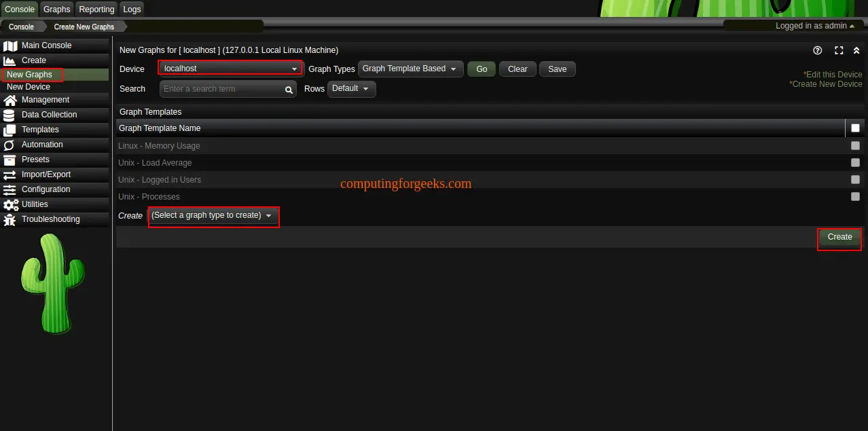Select the Automation sidebar icon
868x431 pixels.
10,145
